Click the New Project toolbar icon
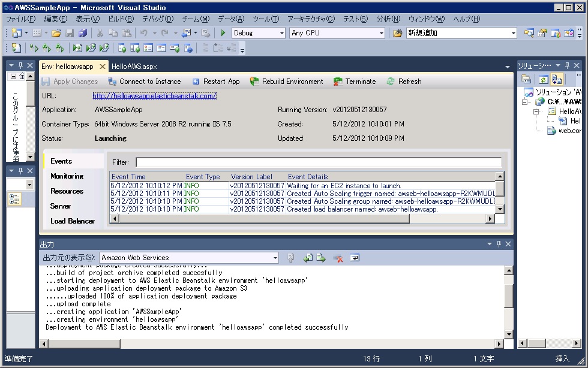The height and width of the screenshot is (368, 588). [x=16, y=33]
